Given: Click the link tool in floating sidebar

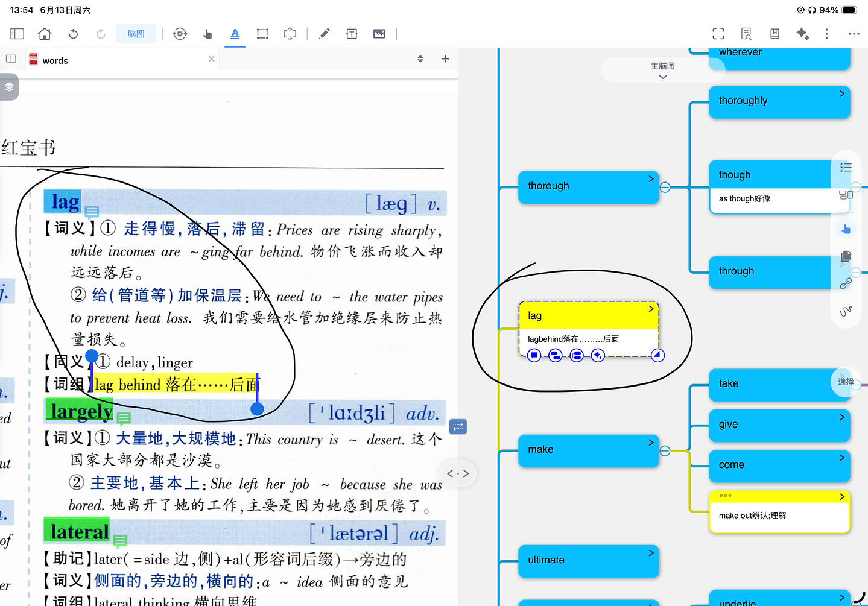Looking at the screenshot, I should pyautogui.click(x=846, y=283).
